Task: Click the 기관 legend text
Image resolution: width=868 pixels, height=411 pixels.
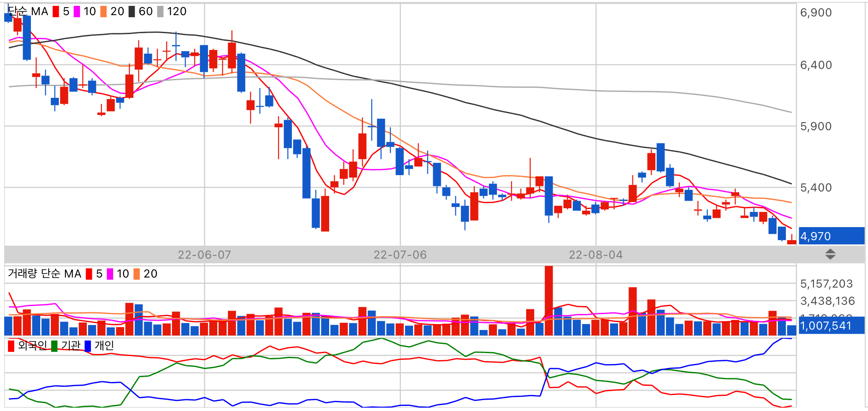Action: tap(70, 346)
